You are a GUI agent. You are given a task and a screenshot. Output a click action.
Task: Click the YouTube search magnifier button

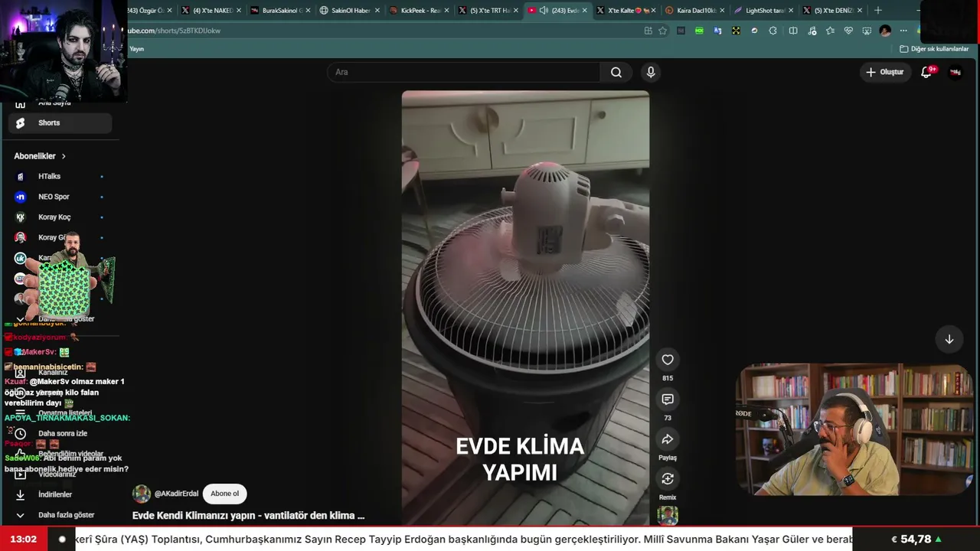(616, 72)
